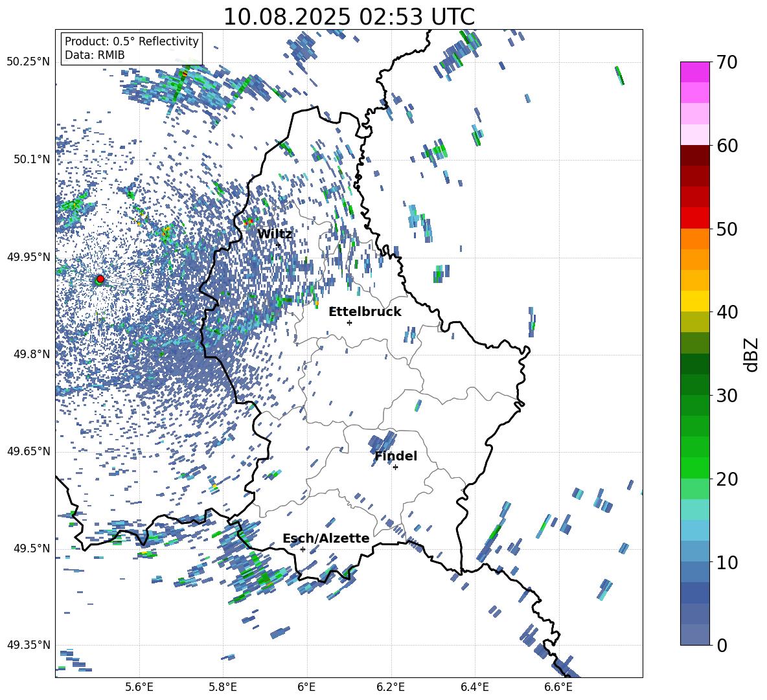The height and width of the screenshot is (700, 767).
Task: Click the yellow colorbar segment above 40
Action: [694, 301]
